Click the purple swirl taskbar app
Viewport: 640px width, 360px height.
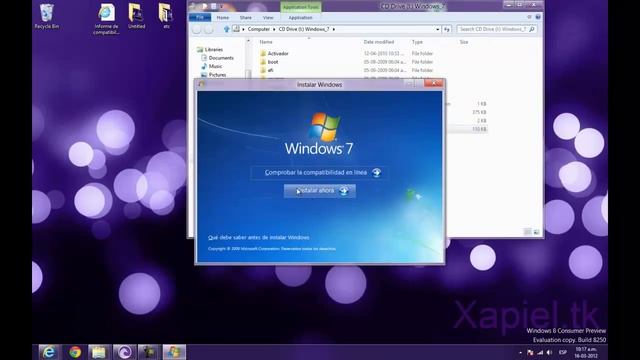(124, 352)
